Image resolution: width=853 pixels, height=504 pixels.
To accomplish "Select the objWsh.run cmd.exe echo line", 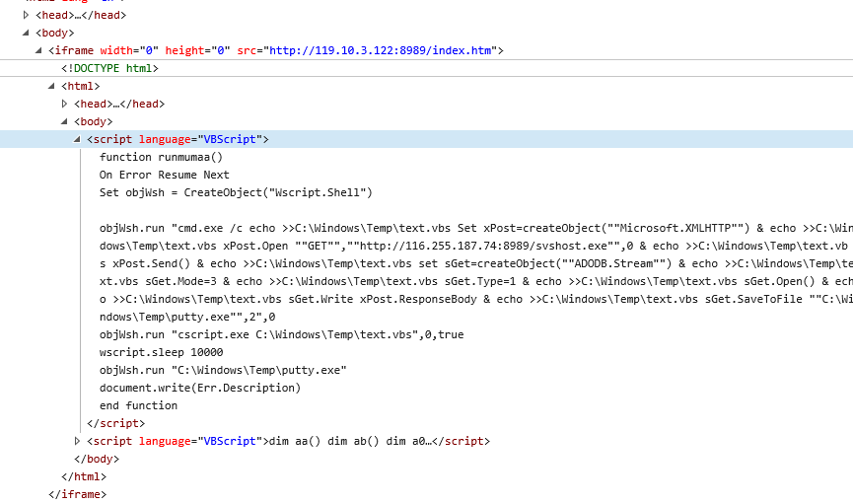I will [x=476, y=228].
